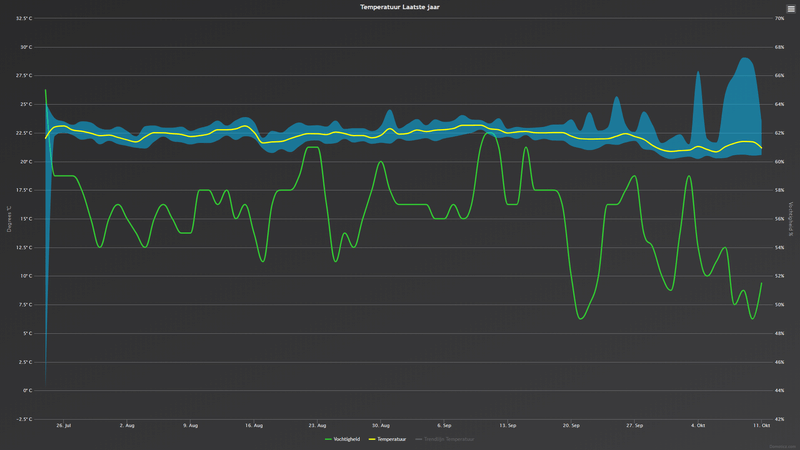Click the 11. Okt x-axis label
This screenshot has width=800, height=450.
click(762, 425)
